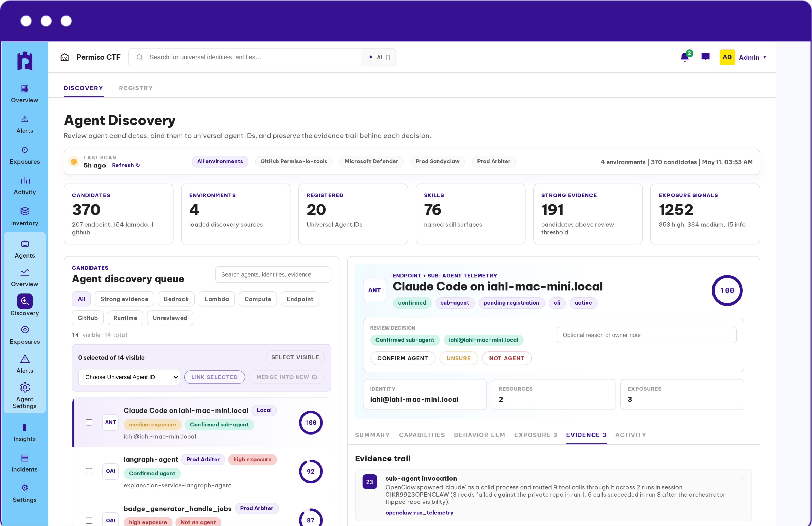Mark candidate as Not Agent
This screenshot has width=812, height=526.
tap(507, 358)
